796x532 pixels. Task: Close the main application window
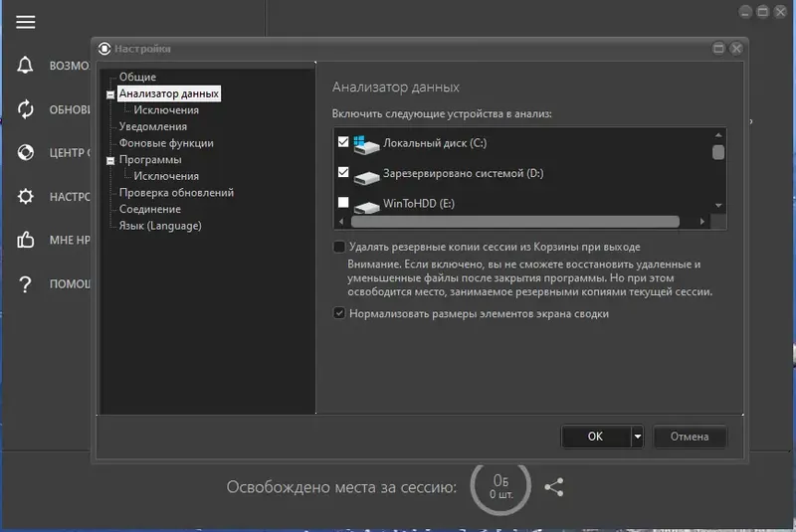(780, 12)
